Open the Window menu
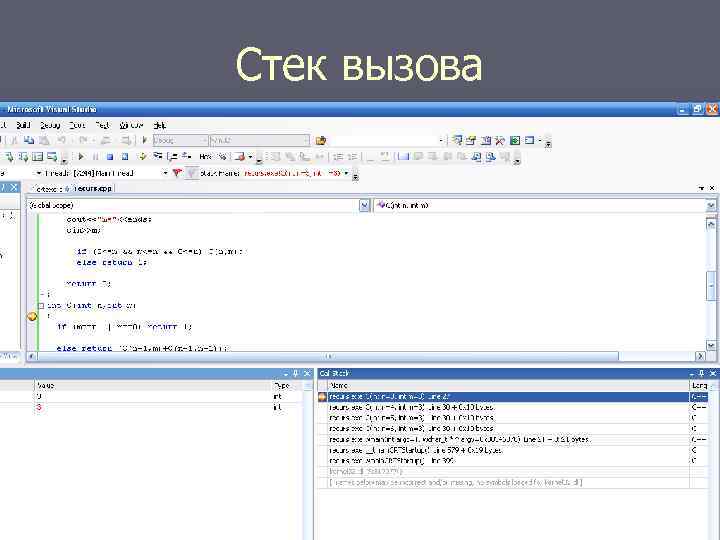Screen dimensions: 720x540 pos(131,125)
